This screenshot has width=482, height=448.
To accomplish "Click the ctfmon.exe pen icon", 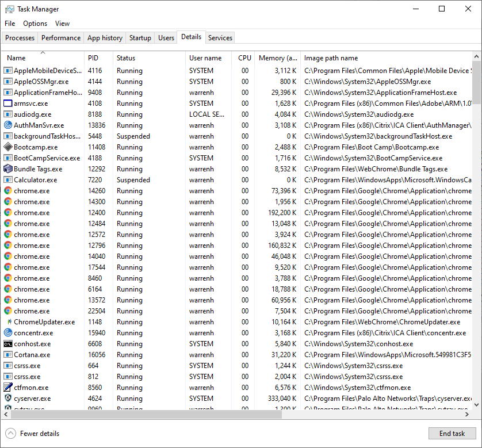I will click(8, 388).
